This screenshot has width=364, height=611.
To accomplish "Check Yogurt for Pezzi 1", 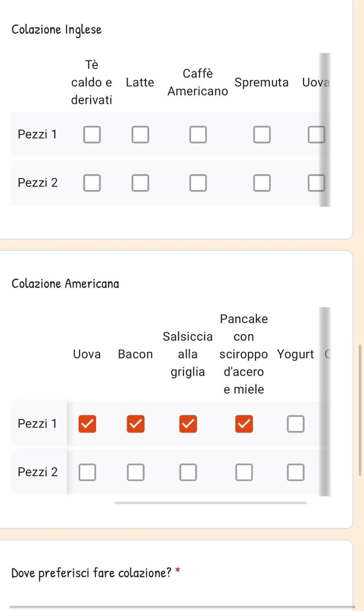I will point(296,424).
